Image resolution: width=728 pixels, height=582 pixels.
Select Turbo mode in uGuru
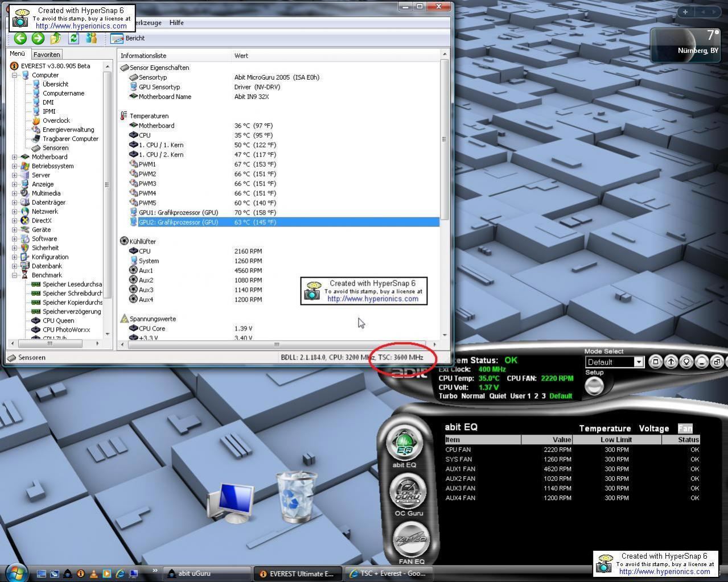[x=448, y=396]
